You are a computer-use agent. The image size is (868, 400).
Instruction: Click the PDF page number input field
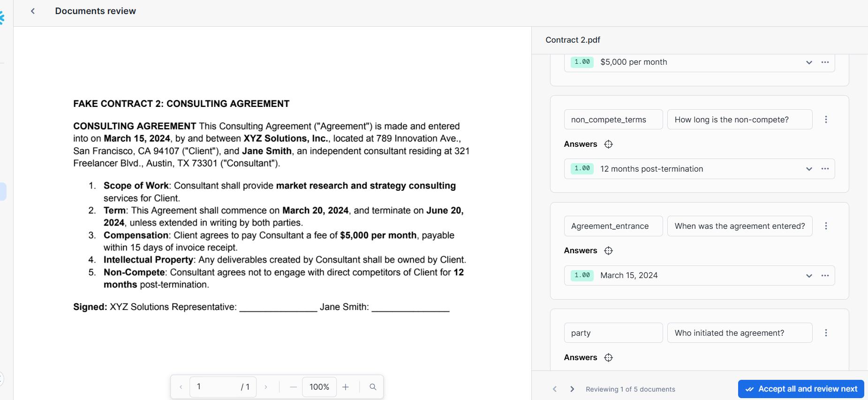tap(213, 387)
